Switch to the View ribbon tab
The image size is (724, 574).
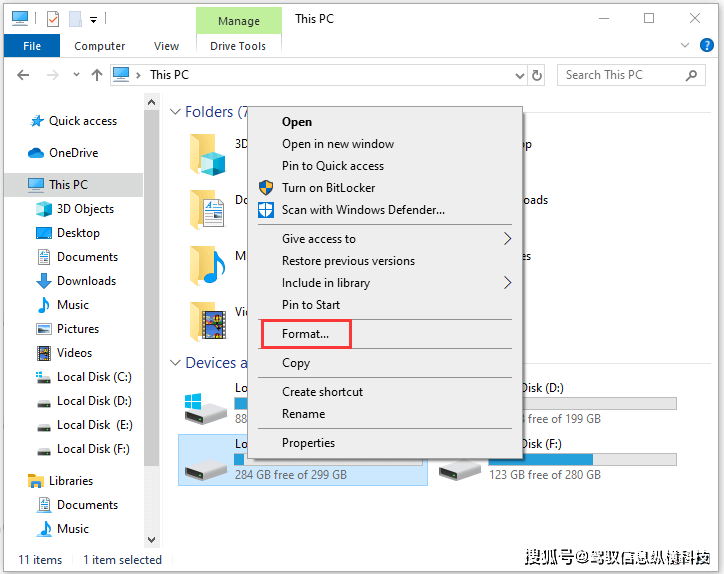(x=166, y=46)
